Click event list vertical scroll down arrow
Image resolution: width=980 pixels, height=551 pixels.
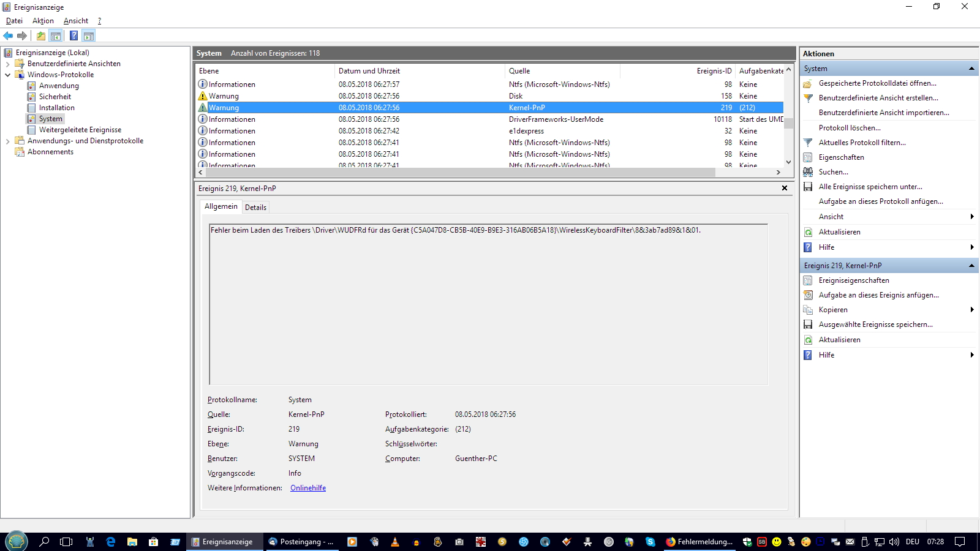click(x=788, y=162)
